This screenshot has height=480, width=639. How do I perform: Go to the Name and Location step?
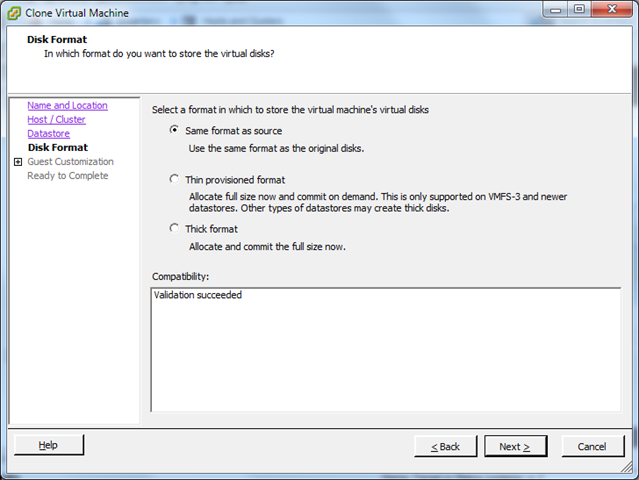(x=67, y=105)
